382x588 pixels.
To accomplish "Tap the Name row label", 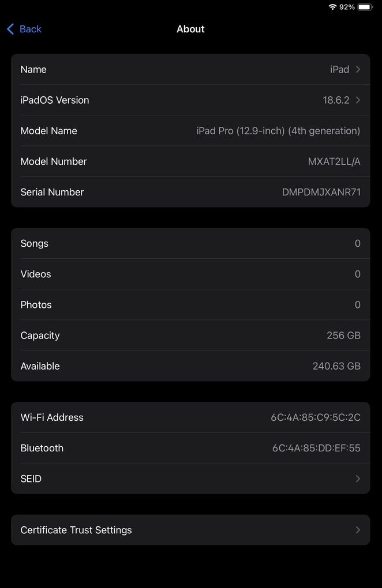I will (33, 70).
